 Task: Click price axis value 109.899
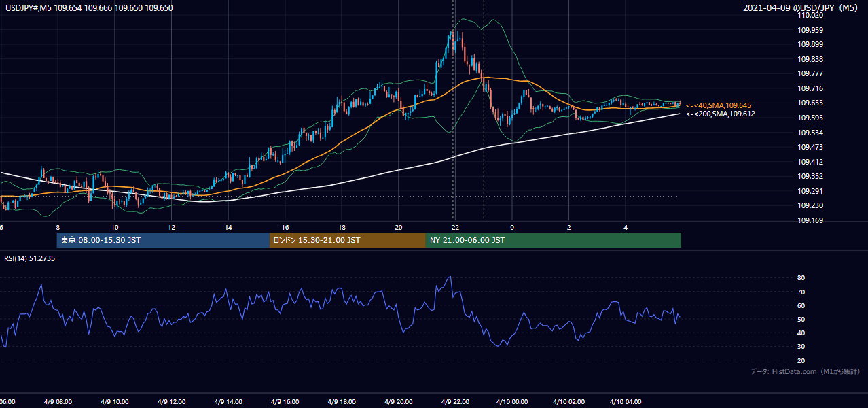(812, 44)
